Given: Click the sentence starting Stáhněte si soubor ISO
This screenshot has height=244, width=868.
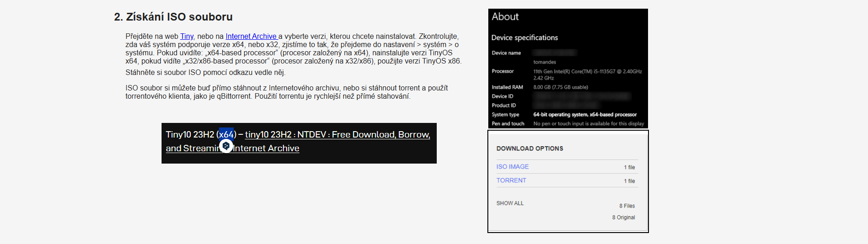Looking at the screenshot, I should (x=205, y=73).
